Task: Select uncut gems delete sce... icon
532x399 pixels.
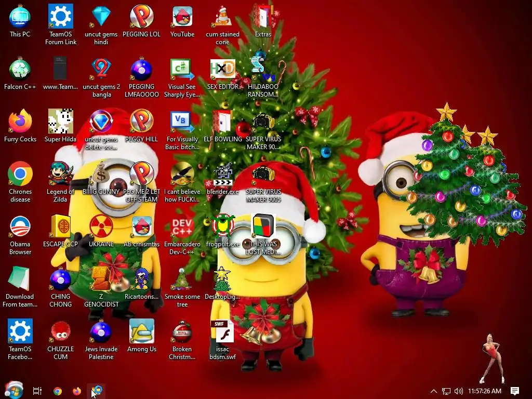Action: 101,121
